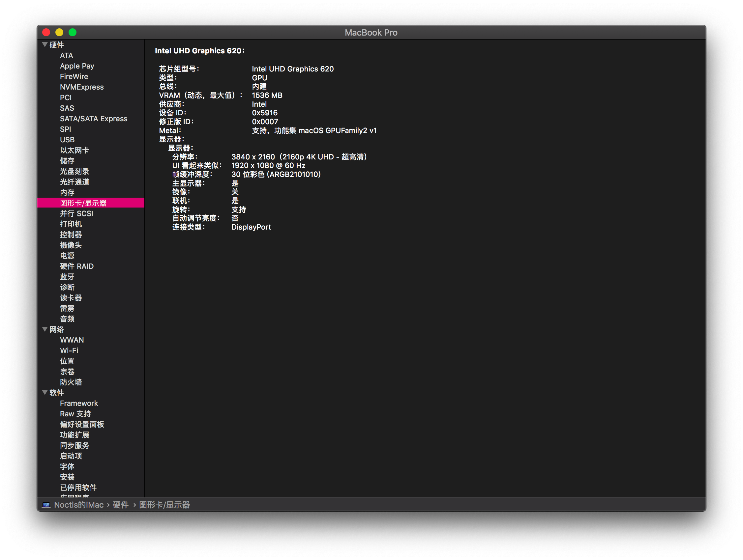Image resolution: width=743 pixels, height=560 pixels.
Task: Select the highlighted 图形卡/显示器 item
Action: click(x=83, y=203)
